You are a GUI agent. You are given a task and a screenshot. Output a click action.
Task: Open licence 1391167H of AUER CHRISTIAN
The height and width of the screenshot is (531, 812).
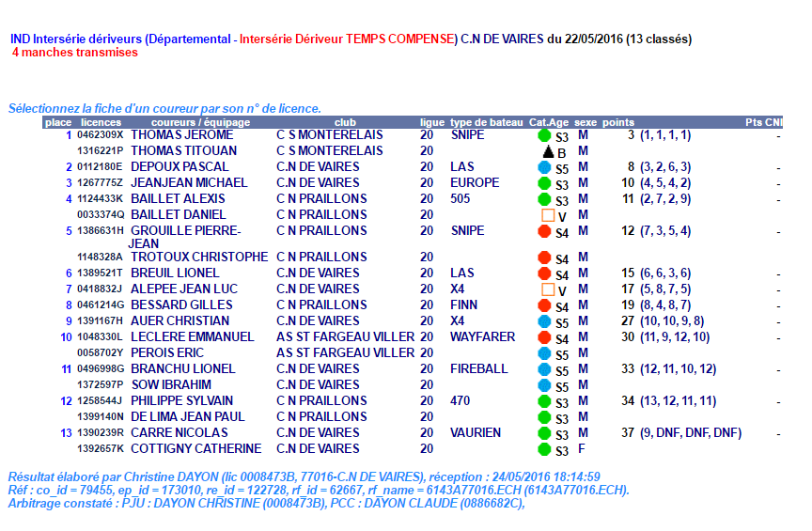pyautogui.click(x=101, y=321)
